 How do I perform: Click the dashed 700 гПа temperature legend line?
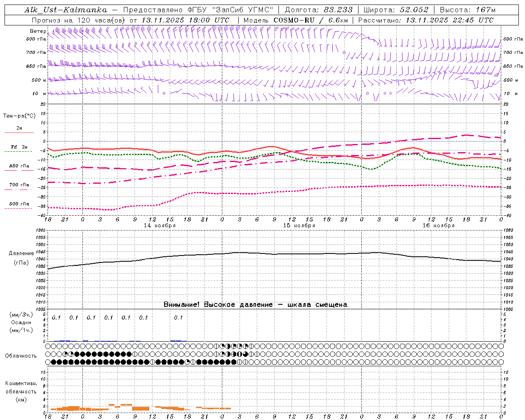click(x=18, y=190)
